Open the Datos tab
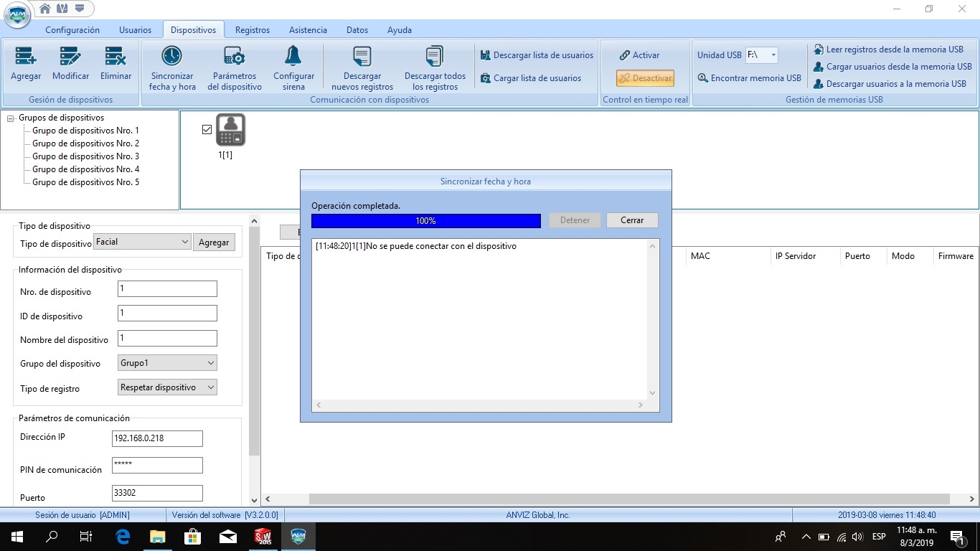Screen dimensions: 980x551 357,30
